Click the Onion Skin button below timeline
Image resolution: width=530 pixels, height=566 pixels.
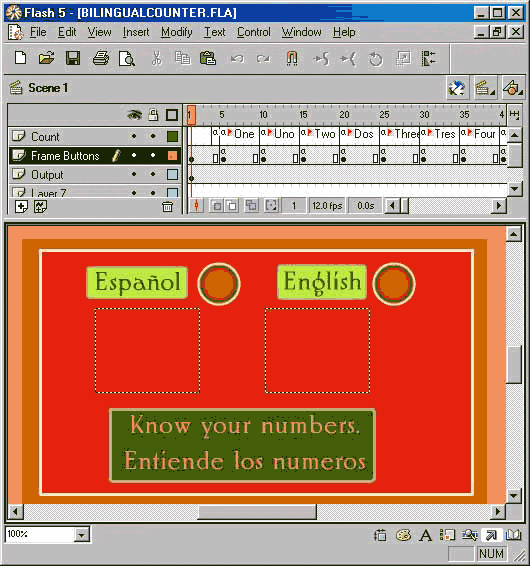click(216, 206)
